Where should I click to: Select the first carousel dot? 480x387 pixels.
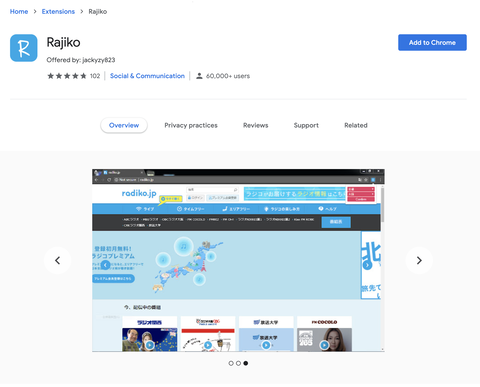tap(231, 363)
